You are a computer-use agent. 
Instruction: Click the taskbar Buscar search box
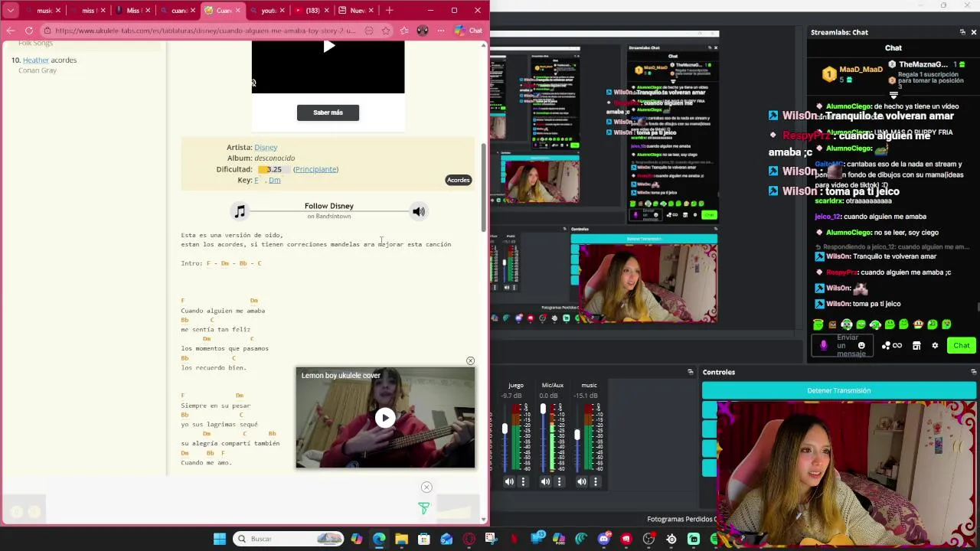[288, 539]
